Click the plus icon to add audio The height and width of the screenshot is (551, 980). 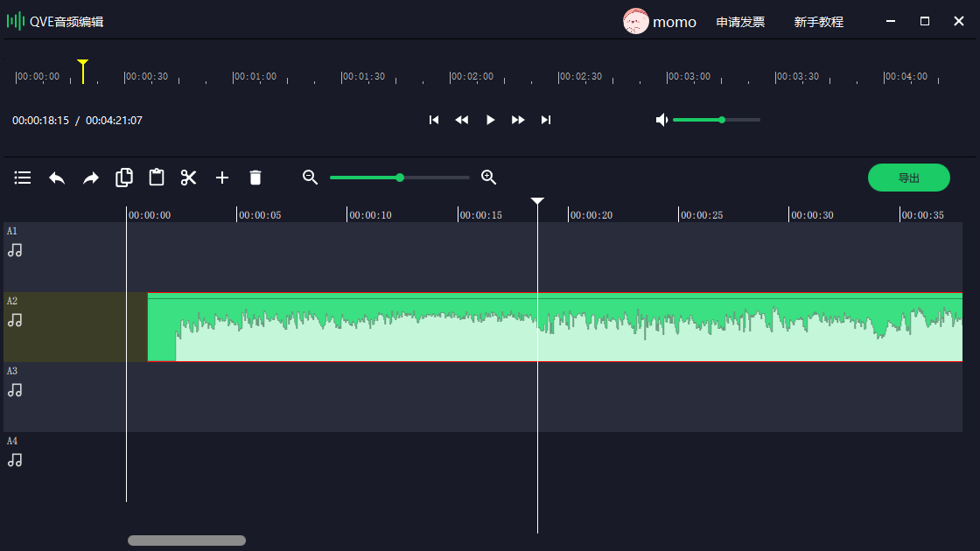(x=222, y=178)
